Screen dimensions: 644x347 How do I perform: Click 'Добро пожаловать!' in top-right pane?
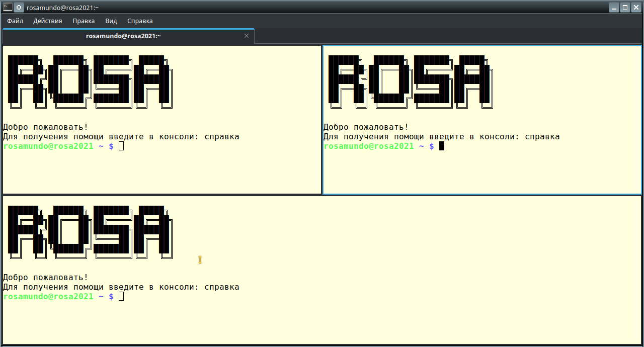coord(366,127)
